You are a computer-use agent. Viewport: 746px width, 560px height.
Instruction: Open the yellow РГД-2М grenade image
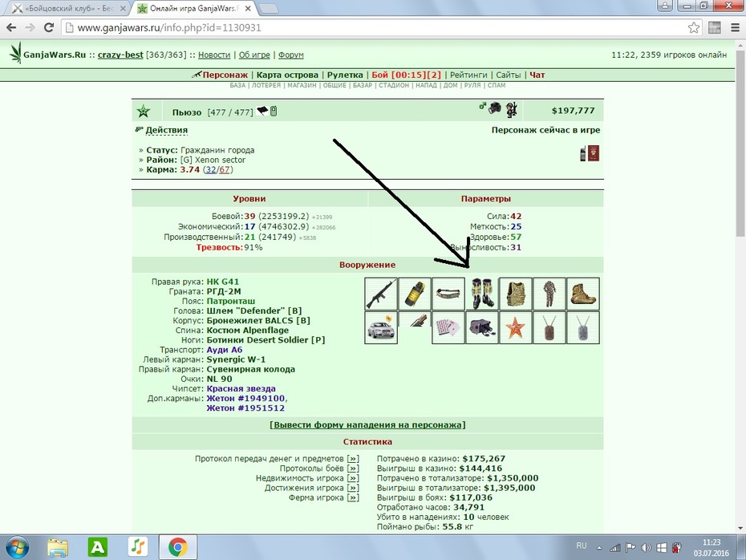[415, 294]
